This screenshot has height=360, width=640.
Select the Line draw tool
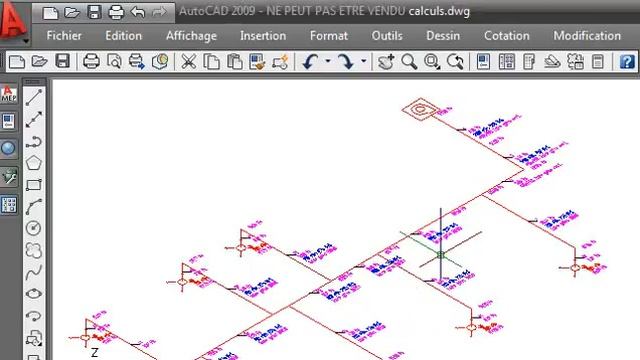tap(34, 97)
